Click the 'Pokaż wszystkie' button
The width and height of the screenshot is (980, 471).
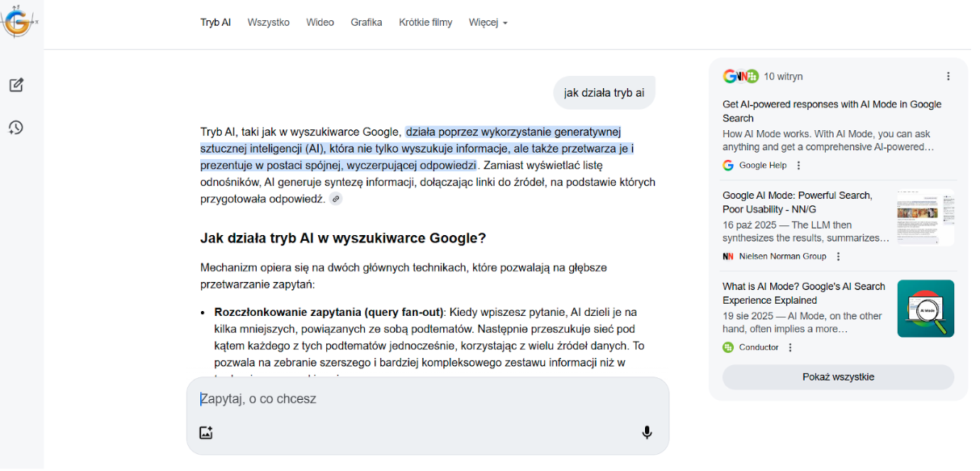(837, 377)
